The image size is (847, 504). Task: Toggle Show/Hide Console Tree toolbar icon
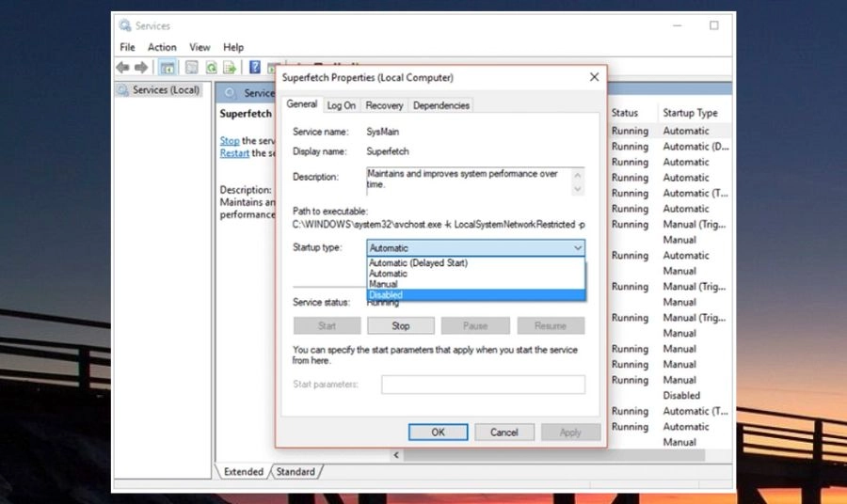[x=168, y=68]
